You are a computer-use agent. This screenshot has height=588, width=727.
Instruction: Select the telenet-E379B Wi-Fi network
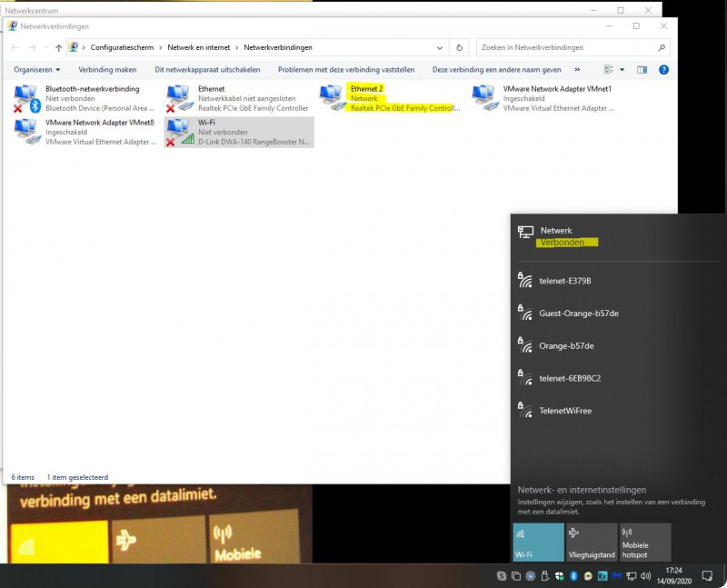[564, 281]
